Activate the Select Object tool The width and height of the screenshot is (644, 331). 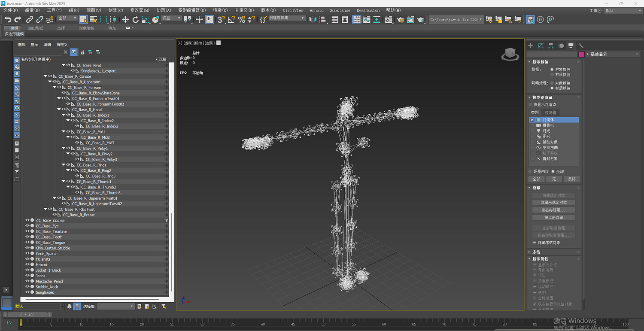pyautogui.click(x=83, y=19)
